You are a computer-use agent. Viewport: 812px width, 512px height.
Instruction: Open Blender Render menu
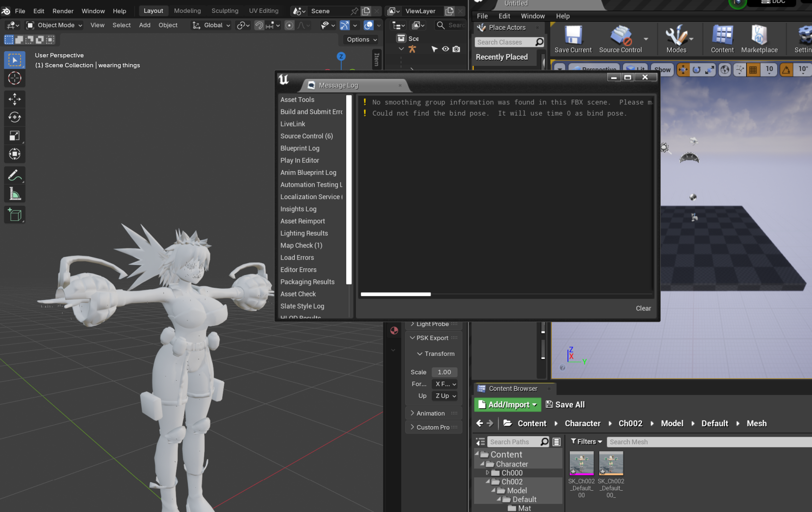63,11
